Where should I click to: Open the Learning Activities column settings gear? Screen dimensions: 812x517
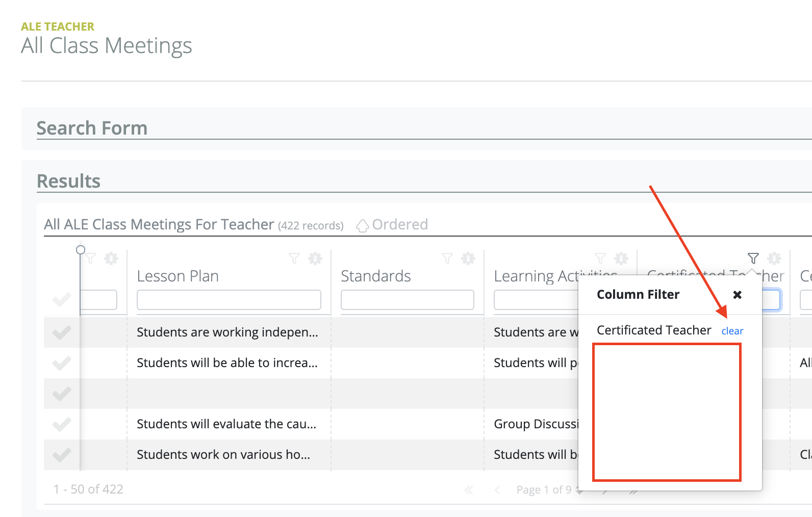pos(621,258)
